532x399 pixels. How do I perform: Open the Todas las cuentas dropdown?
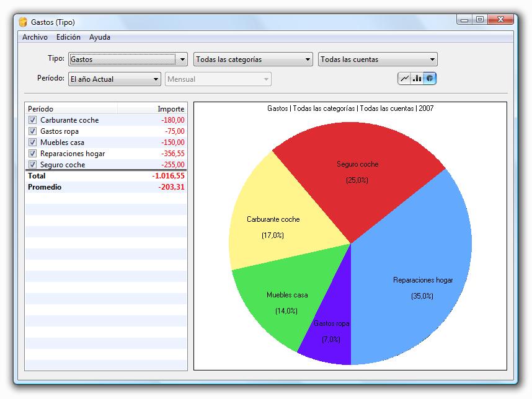tap(378, 59)
